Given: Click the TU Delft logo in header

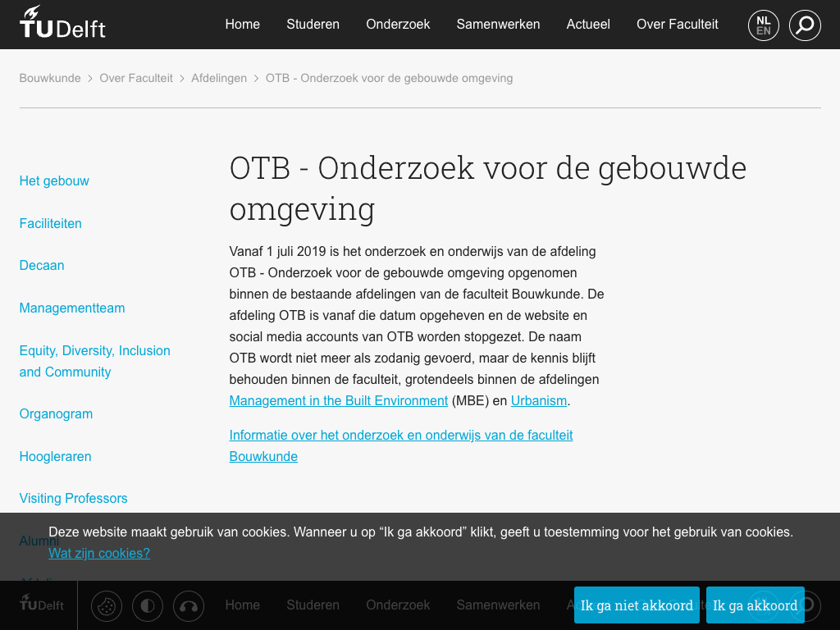Looking at the screenshot, I should click(62, 23).
